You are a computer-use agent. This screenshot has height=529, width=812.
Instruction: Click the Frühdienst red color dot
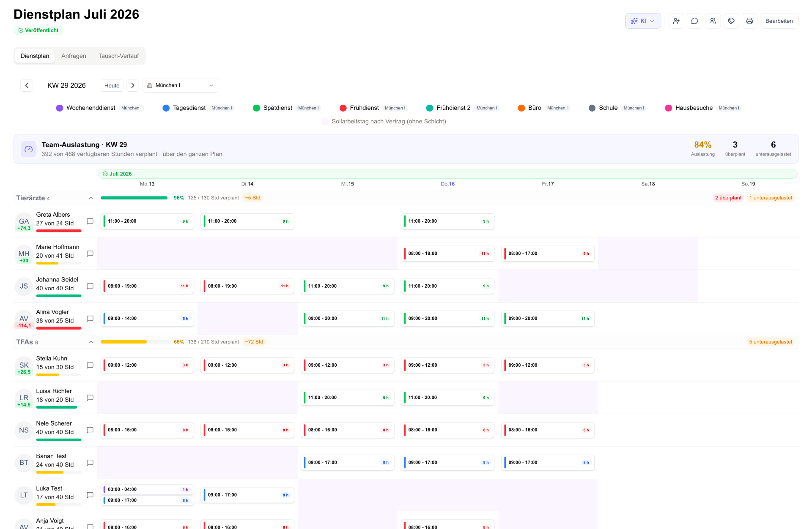pos(343,108)
